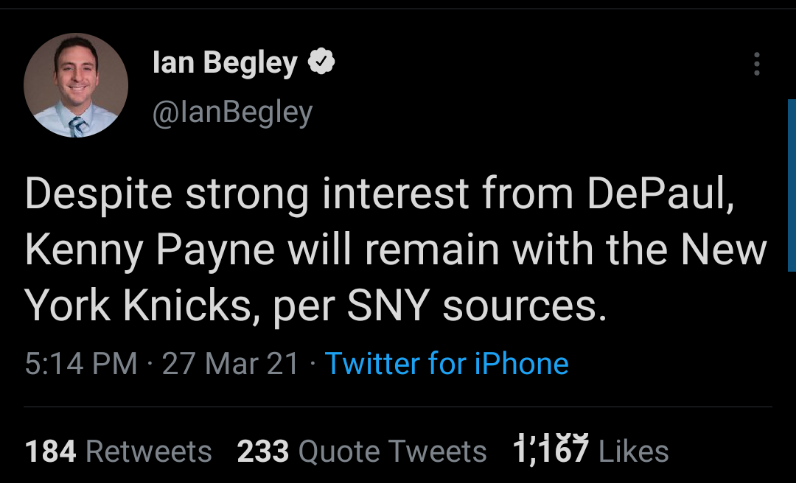Open the Twitter for iPhone source link
This screenshot has width=796, height=483.
(x=447, y=363)
